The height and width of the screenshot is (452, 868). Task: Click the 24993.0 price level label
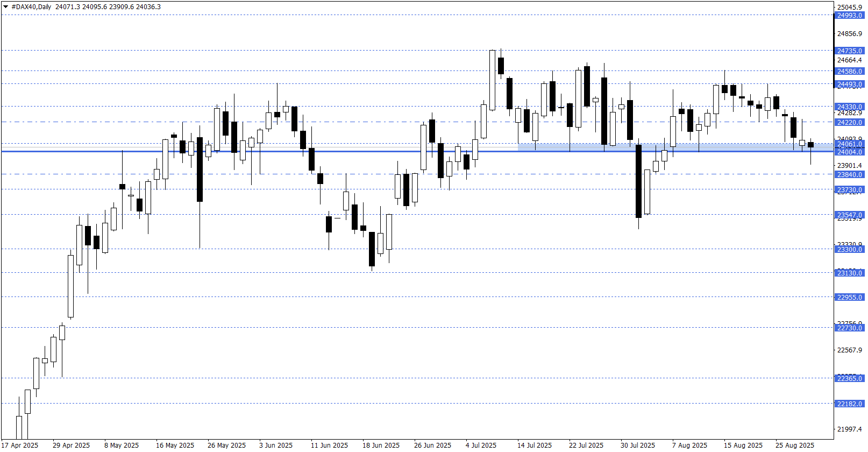point(850,16)
